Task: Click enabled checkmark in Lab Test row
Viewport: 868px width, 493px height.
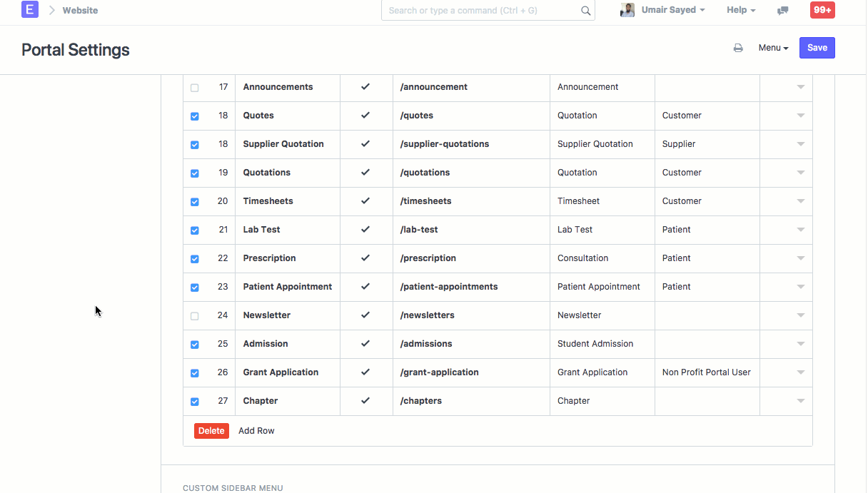Action: 365,229
